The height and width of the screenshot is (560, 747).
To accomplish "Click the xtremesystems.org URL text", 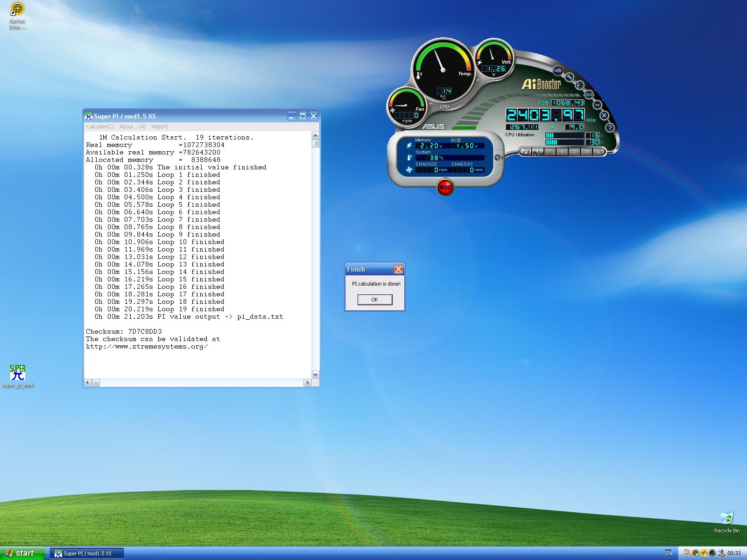I will tap(147, 347).
